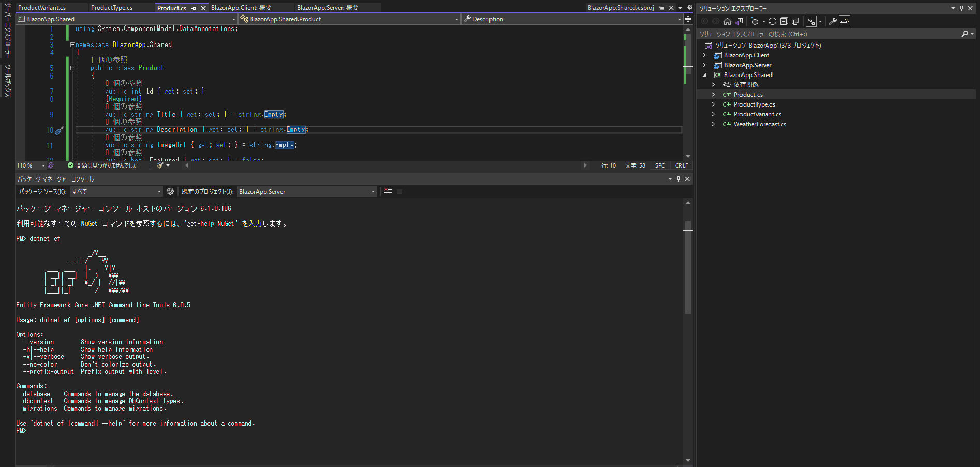The width and height of the screenshot is (980, 467).
Task: Expand the ProductType.cs file node
Action: (714, 104)
